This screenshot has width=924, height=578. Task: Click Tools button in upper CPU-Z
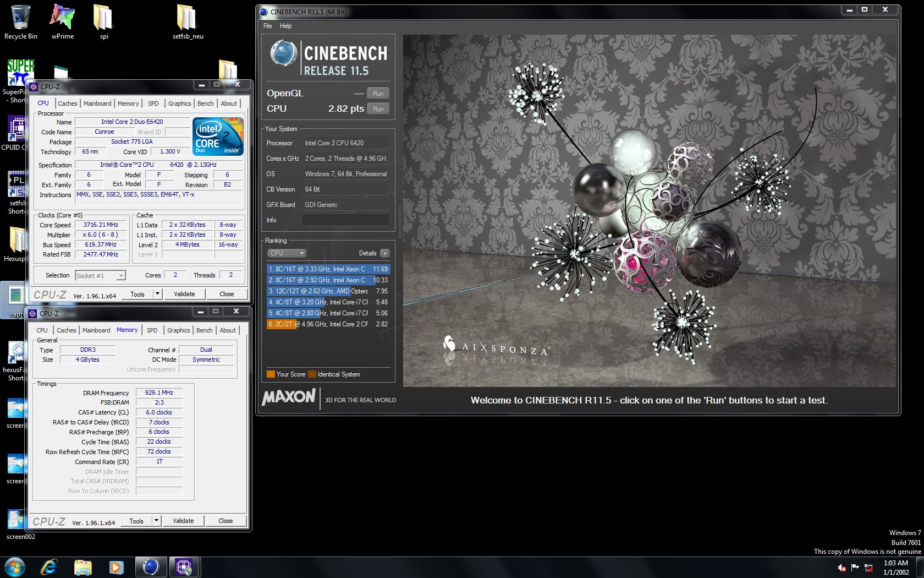137,294
